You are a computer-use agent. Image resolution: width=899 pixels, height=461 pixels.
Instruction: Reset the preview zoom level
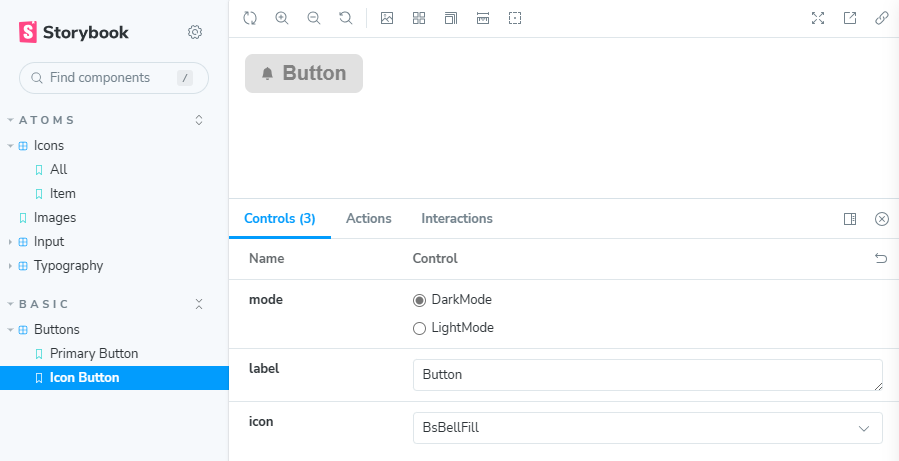(x=345, y=18)
